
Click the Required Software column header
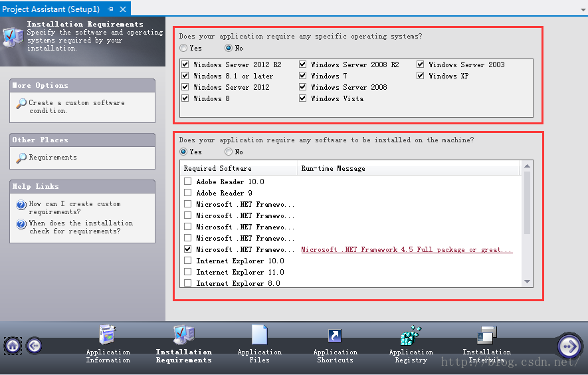239,168
